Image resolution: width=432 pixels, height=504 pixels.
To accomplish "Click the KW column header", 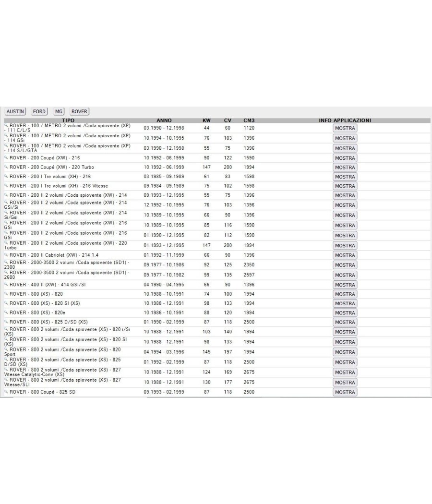I will tap(206, 120).
